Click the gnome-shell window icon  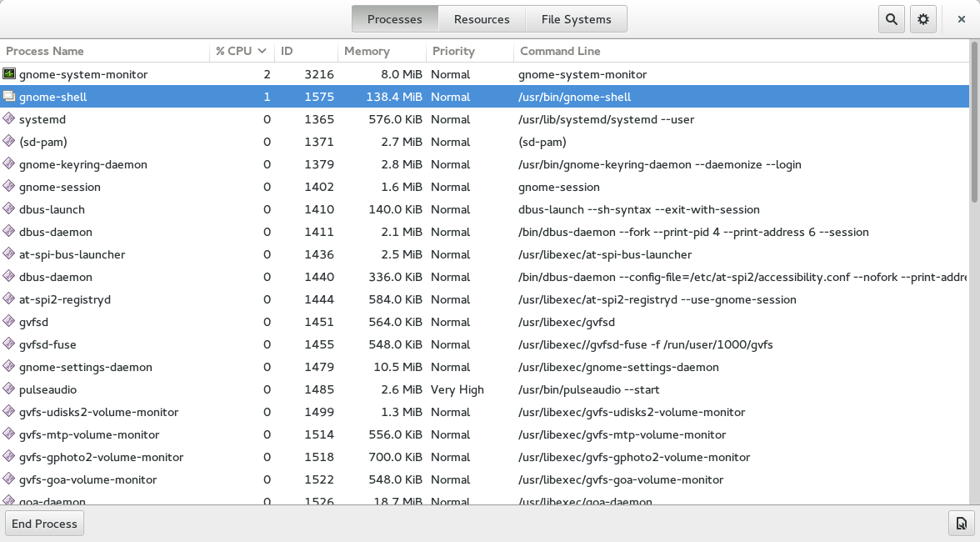[x=10, y=97]
